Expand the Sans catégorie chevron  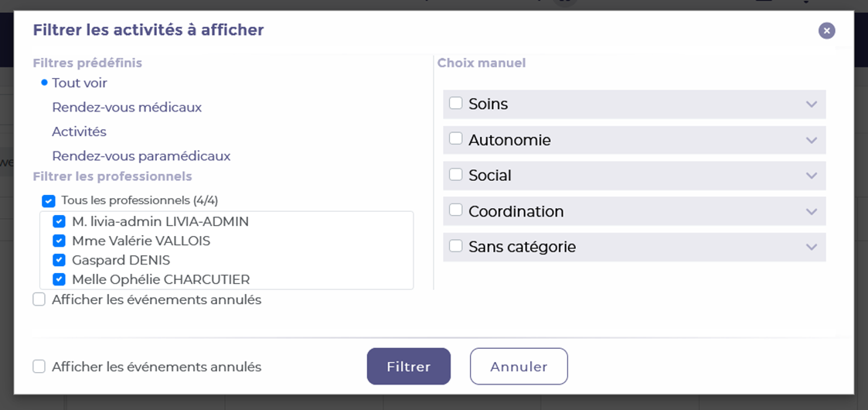click(x=811, y=248)
